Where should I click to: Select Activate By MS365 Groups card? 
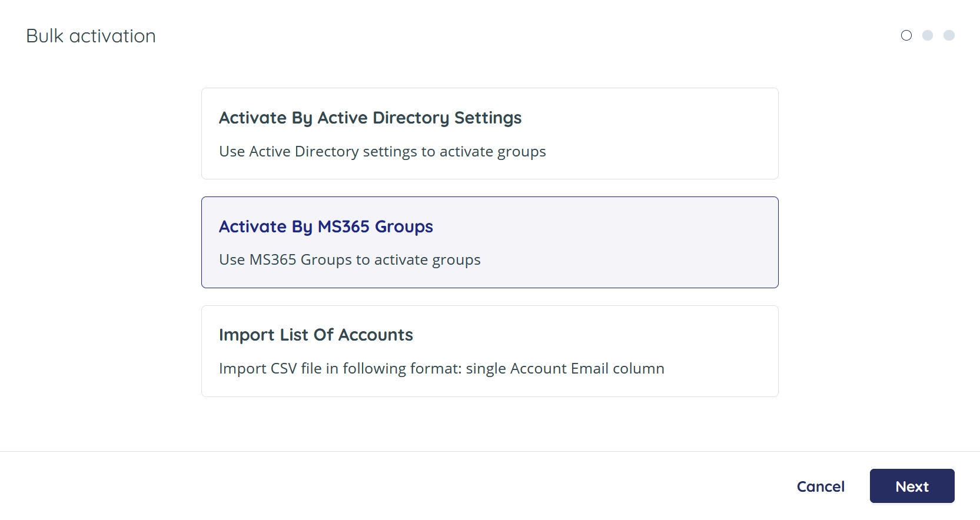pos(490,242)
